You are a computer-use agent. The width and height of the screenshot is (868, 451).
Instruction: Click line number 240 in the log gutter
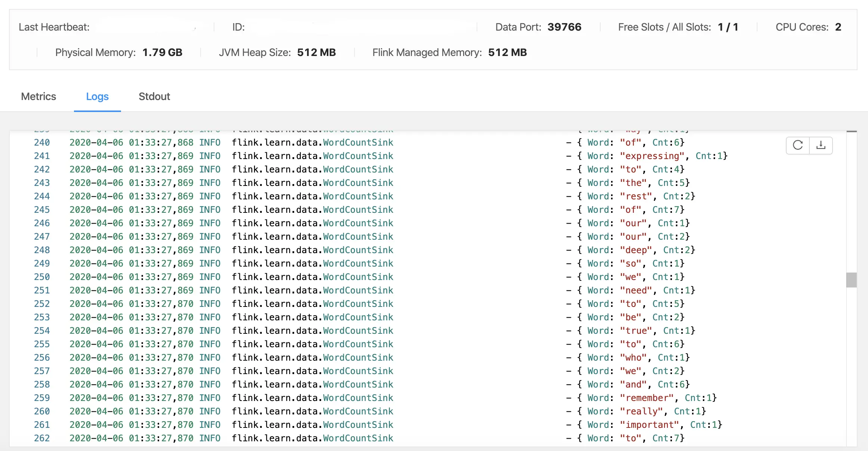click(42, 143)
